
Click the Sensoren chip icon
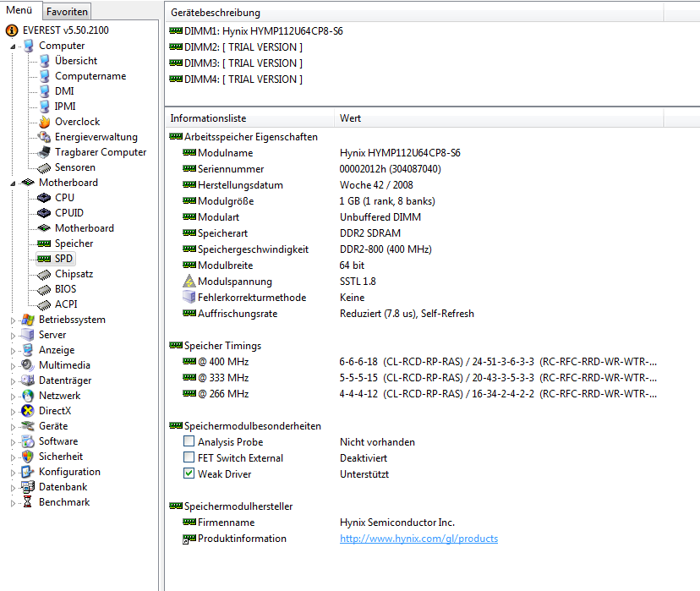tap(44, 168)
